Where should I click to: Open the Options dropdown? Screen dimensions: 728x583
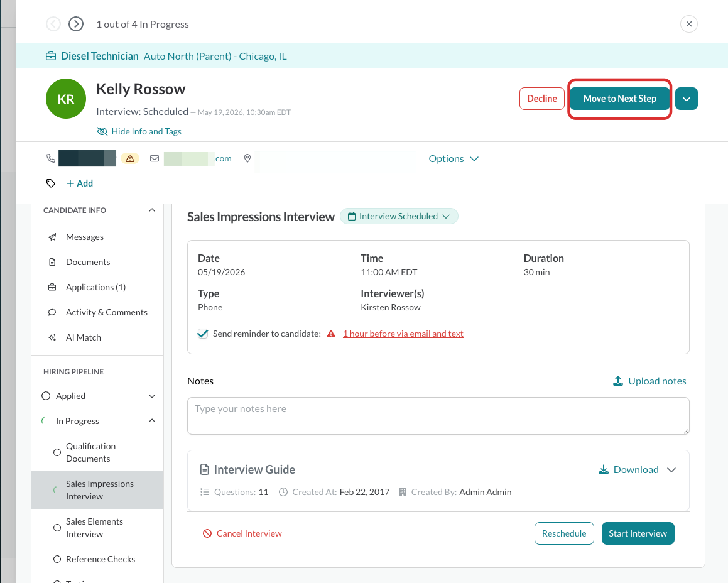pyautogui.click(x=453, y=159)
